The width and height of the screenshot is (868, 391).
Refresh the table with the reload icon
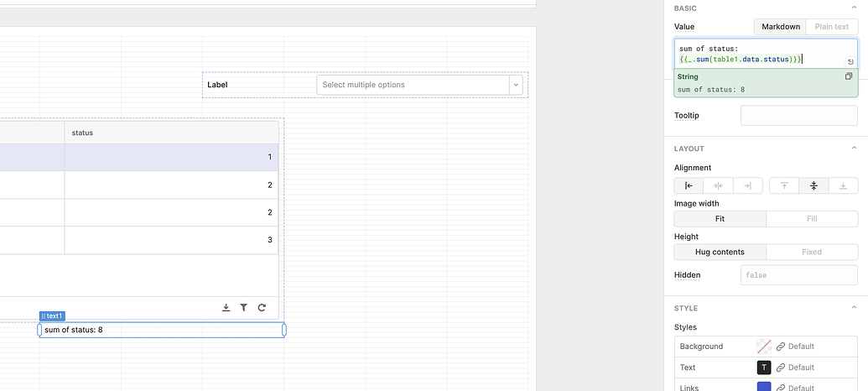point(262,308)
